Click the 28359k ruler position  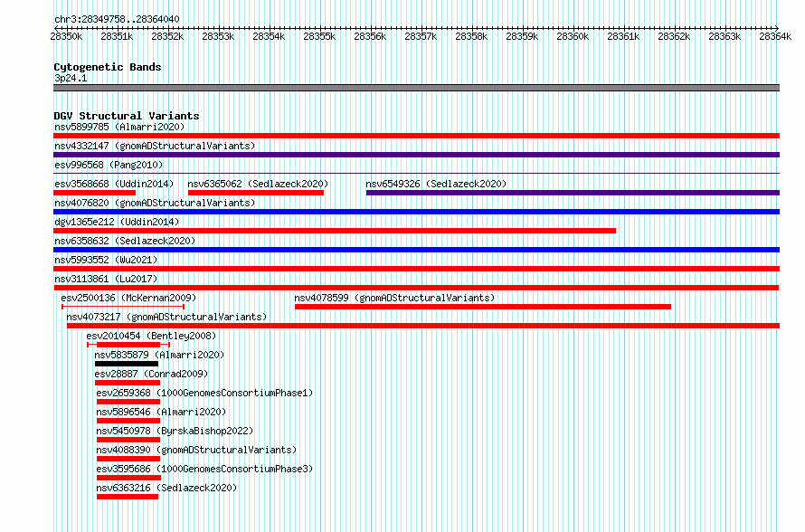pyautogui.click(x=522, y=36)
